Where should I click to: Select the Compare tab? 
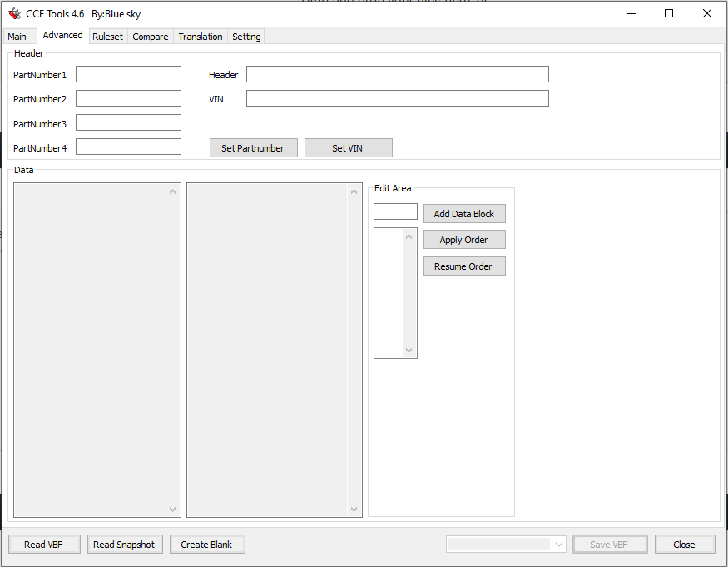[x=151, y=37]
